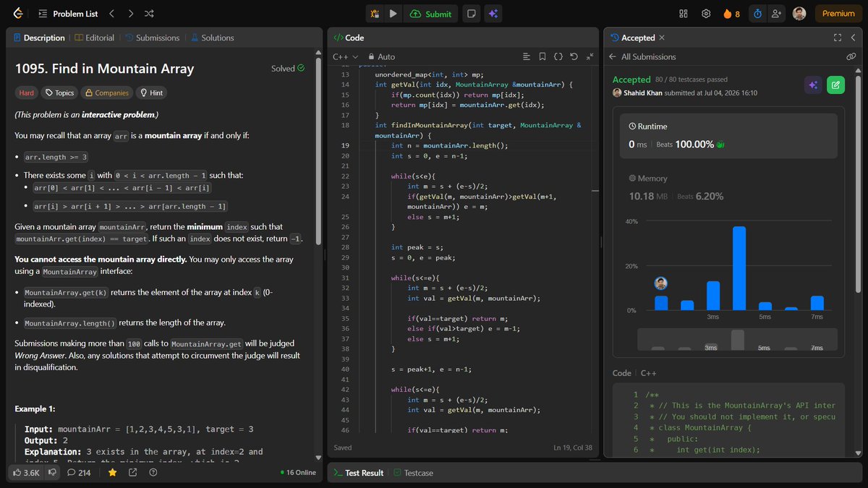Click problem title Find in Mountain Array
Image resolution: width=868 pixels, height=488 pixels.
click(105, 69)
